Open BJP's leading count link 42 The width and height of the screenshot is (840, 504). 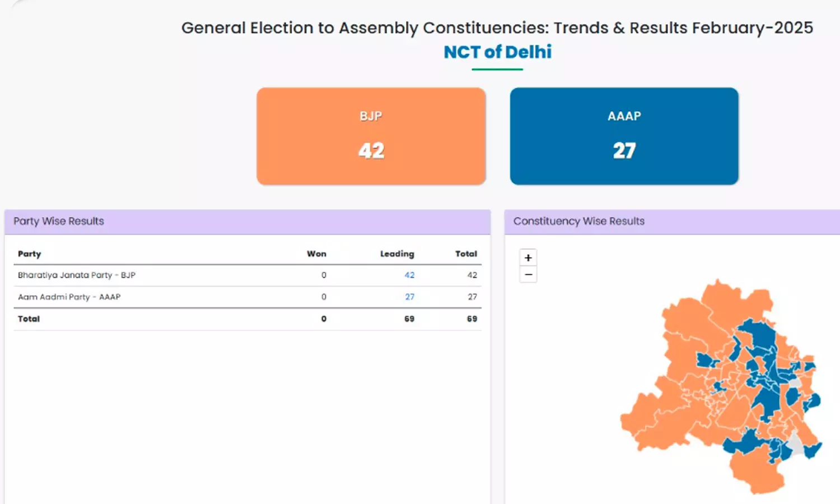pyautogui.click(x=409, y=275)
